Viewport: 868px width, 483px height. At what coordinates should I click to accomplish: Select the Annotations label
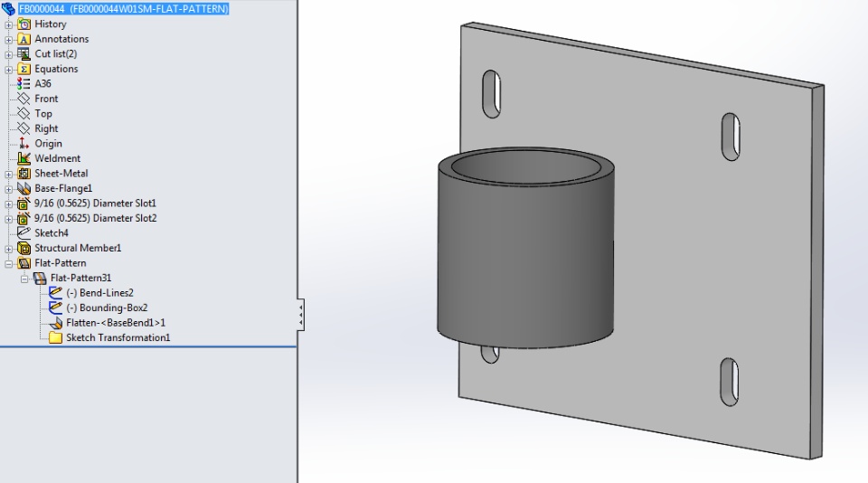coord(61,39)
